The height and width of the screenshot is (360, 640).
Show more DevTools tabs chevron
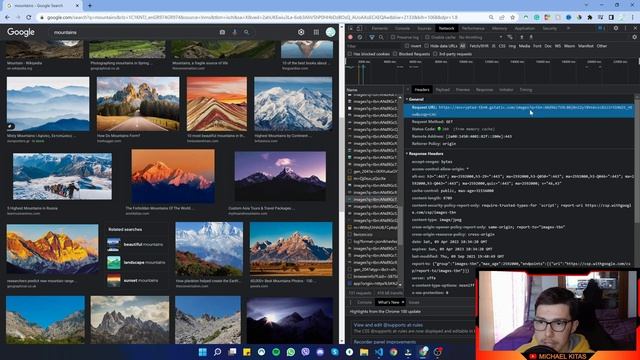[x=568, y=28]
